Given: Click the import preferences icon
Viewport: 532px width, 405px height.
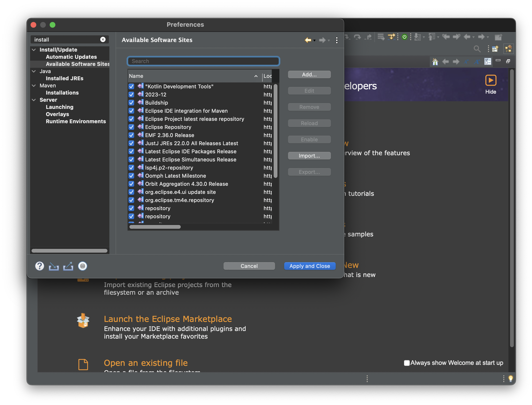Looking at the screenshot, I should point(54,266).
